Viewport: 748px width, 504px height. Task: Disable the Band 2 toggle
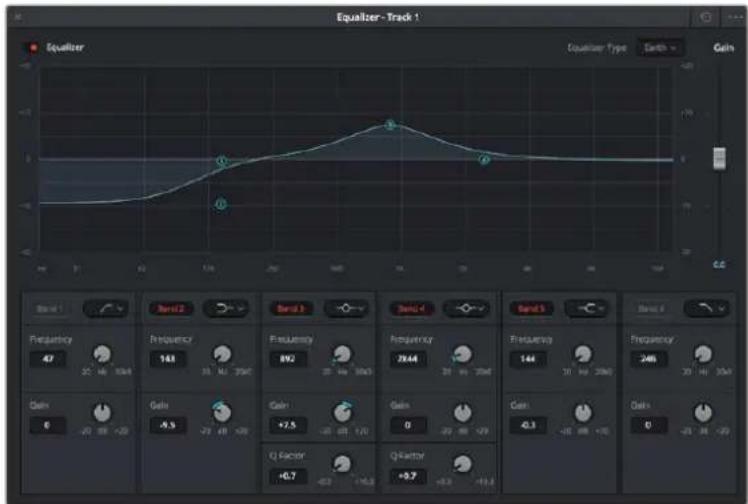pos(171,309)
